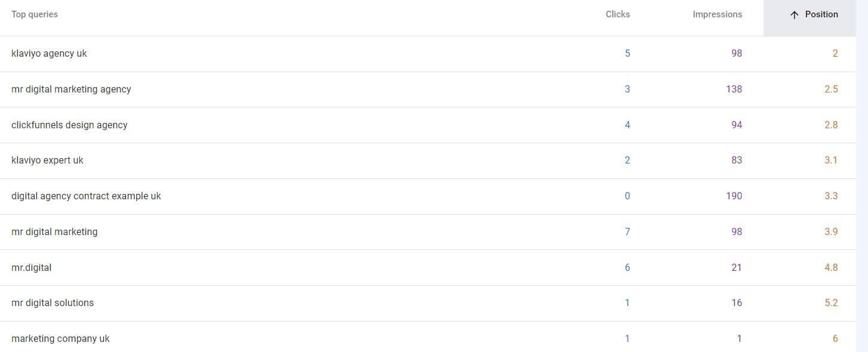Click the Top queries column header
Screen dimensions: 868x352
tap(35, 14)
